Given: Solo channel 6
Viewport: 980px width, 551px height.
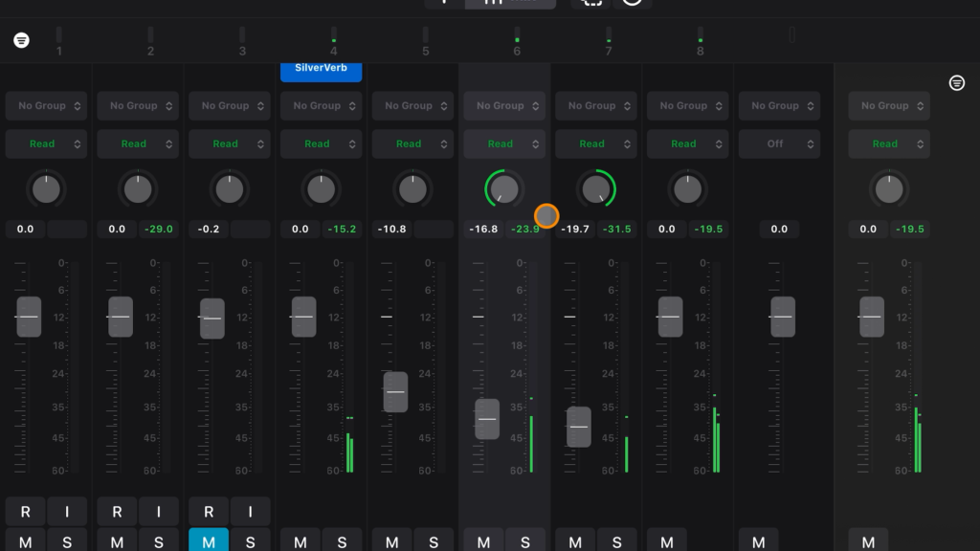Looking at the screenshot, I should coord(525,541).
